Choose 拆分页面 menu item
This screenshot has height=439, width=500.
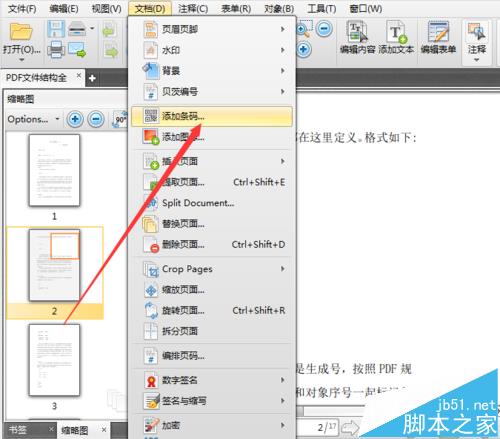click(212, 331)
